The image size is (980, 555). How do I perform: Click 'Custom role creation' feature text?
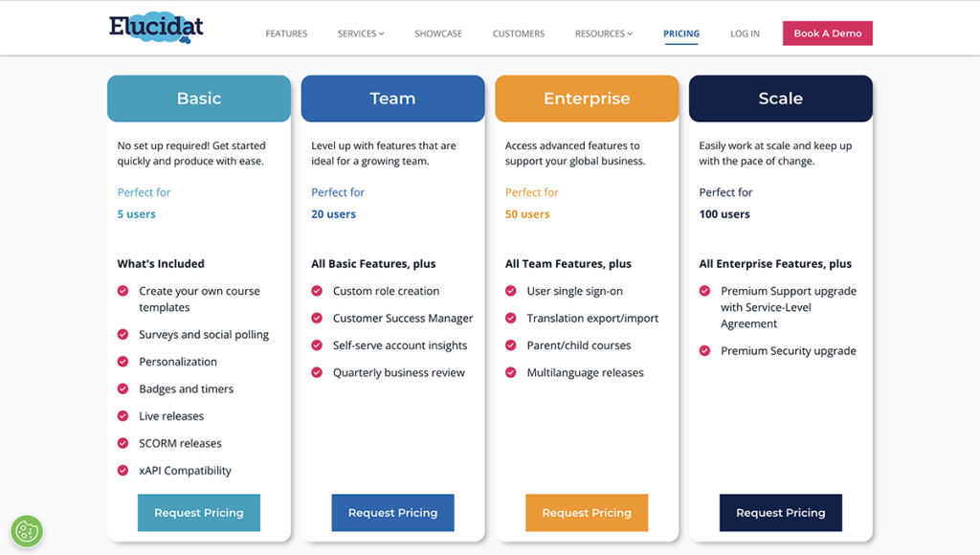point(386,291)
